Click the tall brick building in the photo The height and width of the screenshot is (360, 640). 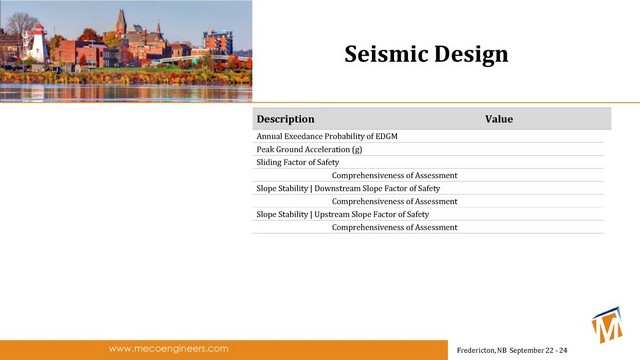pos(218,42)
